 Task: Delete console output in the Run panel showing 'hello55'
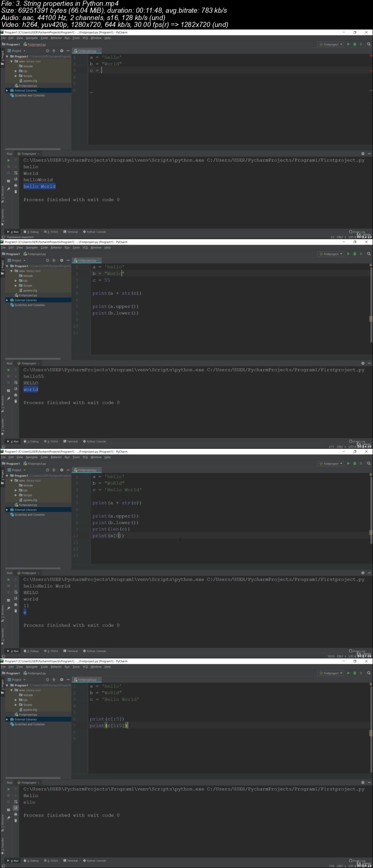(16, 401)
